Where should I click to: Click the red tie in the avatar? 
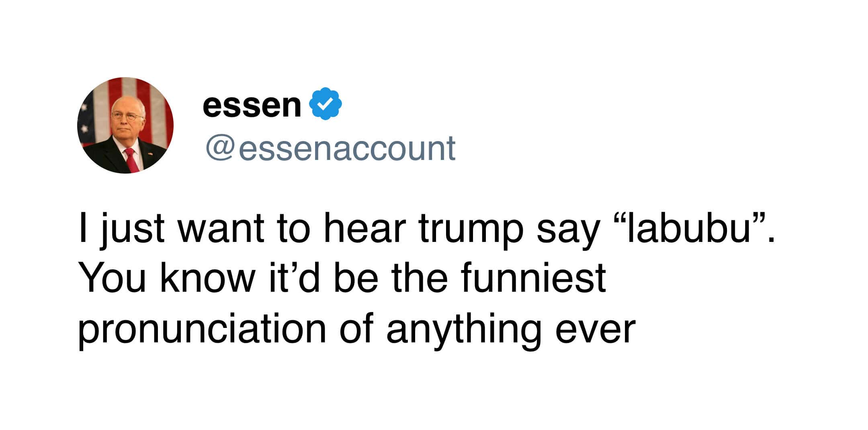pyautogui.click(x=131, y=160)
